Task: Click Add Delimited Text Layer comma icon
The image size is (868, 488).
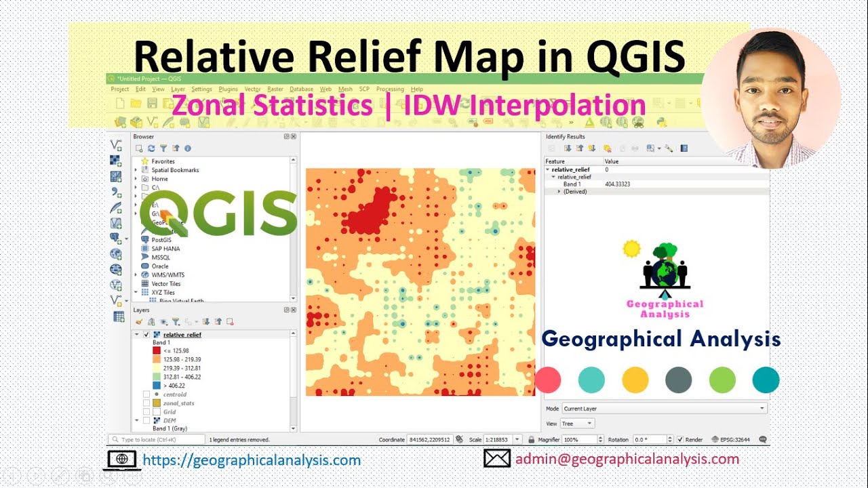Action: point(116,192)
